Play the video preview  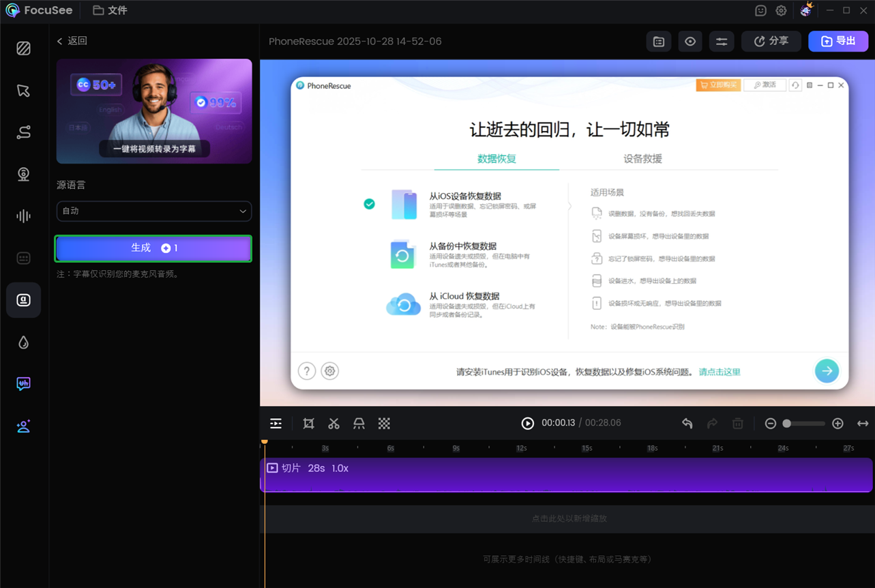527,424
